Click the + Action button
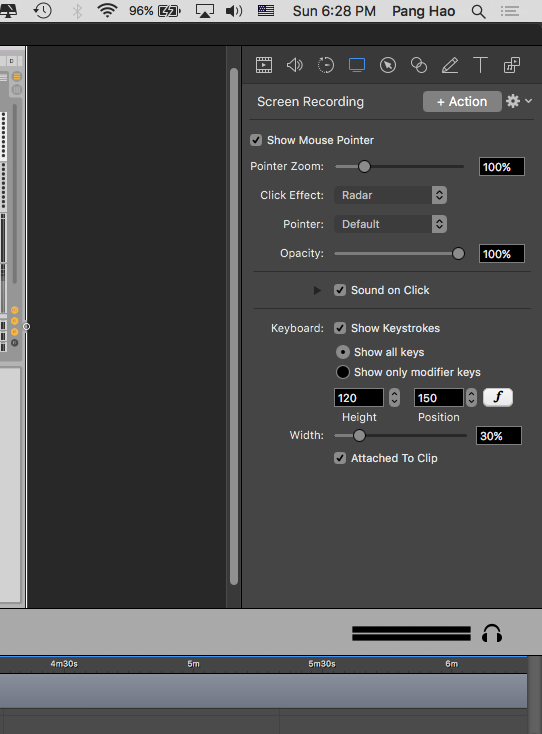The image size is (542, 734). click(x=462, y=102)
